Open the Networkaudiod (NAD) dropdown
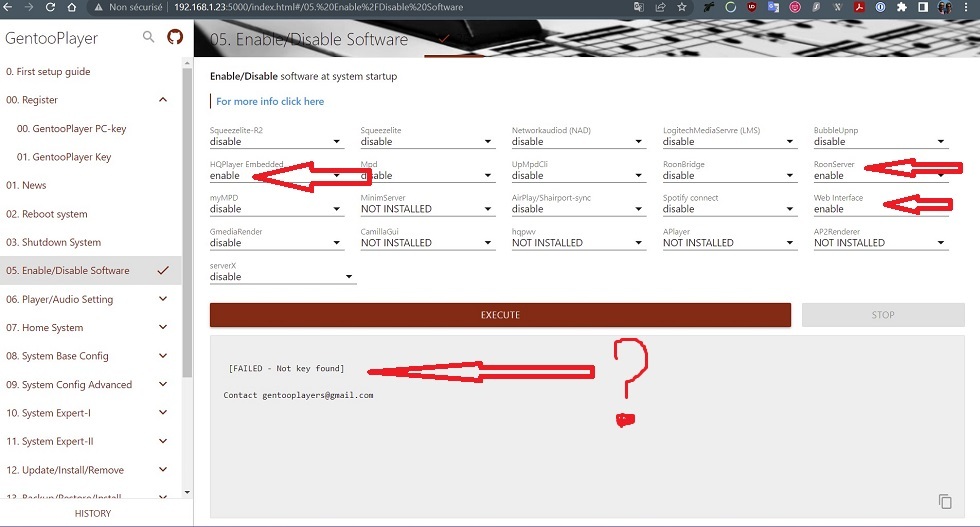This screenshot has height=527, width=980. [x=579, y=141]
